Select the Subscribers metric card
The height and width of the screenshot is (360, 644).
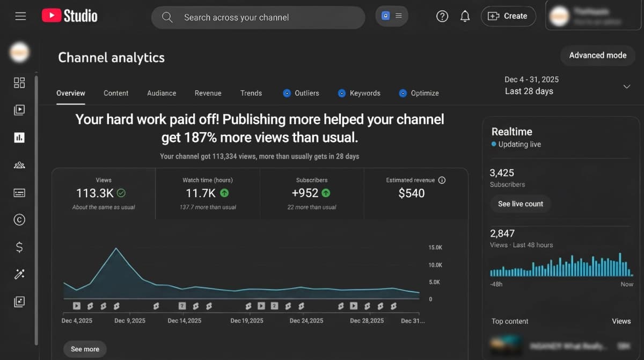pyautogui.click(x=312, y=193)
